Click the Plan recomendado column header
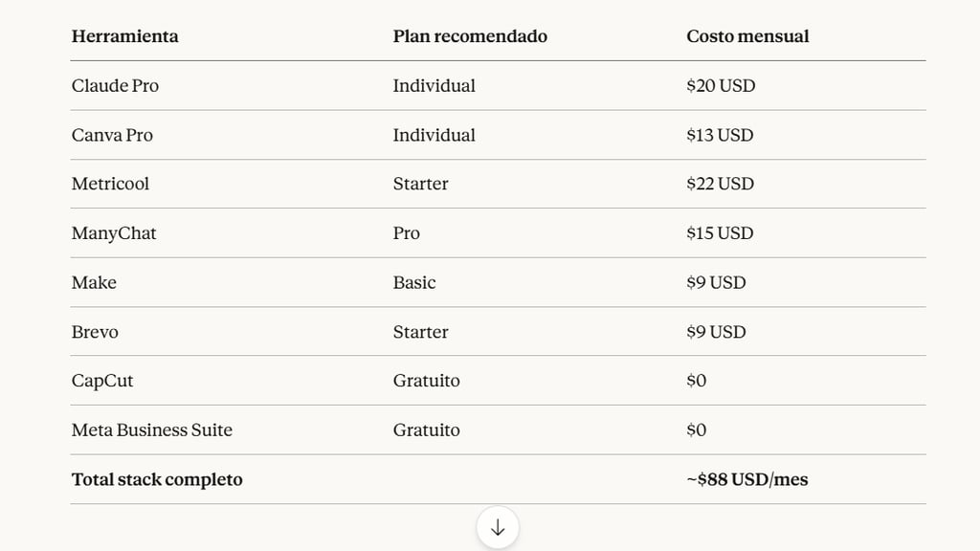Screen dimensions: 980x551 click(470, 36)
